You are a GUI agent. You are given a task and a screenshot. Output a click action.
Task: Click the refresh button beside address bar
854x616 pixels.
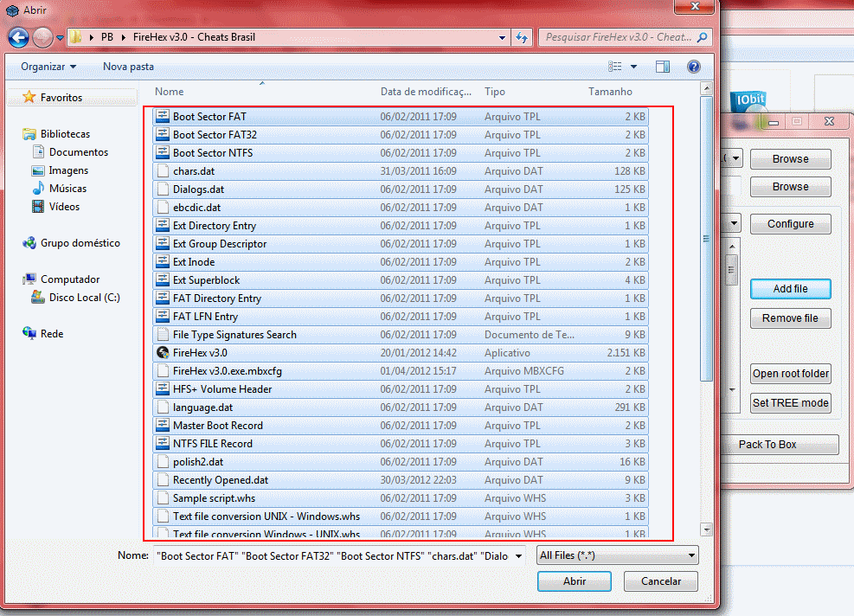522,38
